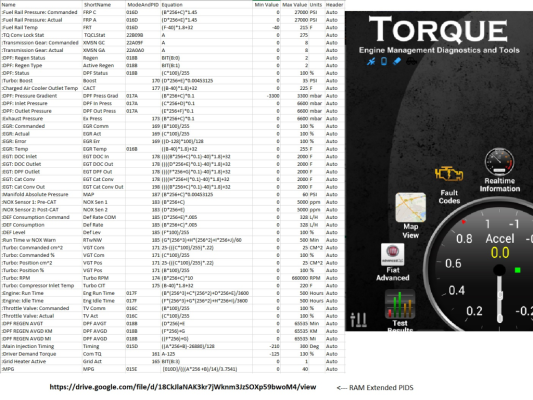The height and width of the screenshot is (400, 533).
Task: Click the Equation column header
Action: tap(172, 5)
